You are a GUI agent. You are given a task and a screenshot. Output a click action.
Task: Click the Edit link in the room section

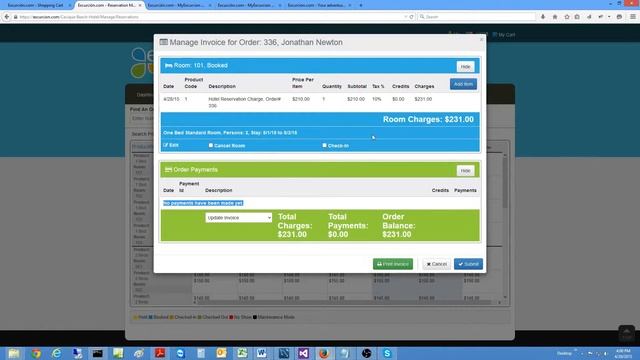171,145
